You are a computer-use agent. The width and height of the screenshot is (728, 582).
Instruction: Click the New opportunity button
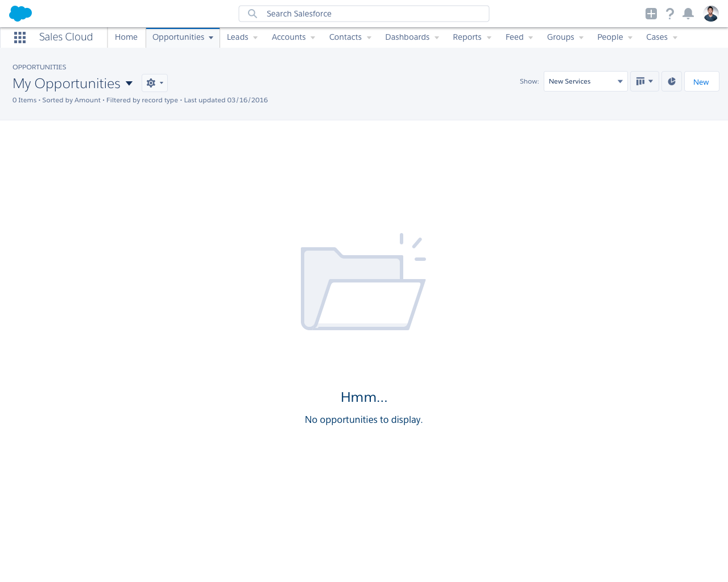701,81
